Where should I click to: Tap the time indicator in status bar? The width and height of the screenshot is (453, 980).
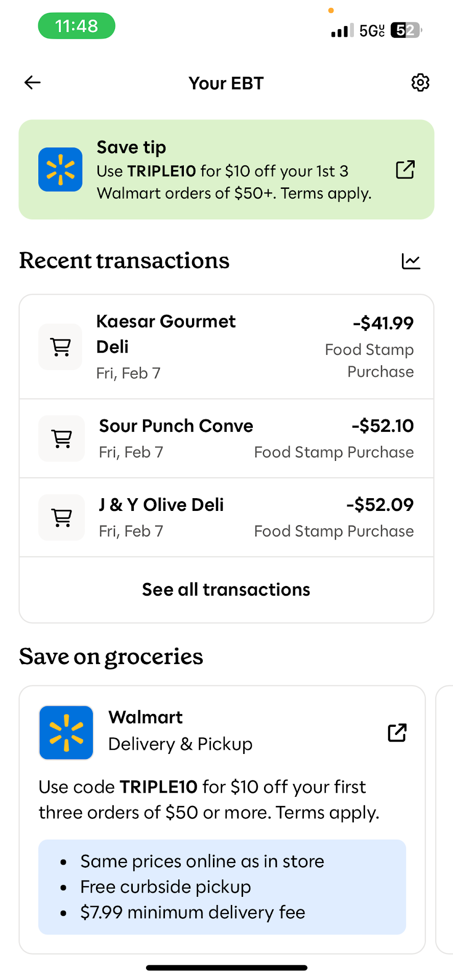click(x=77, y=26)
